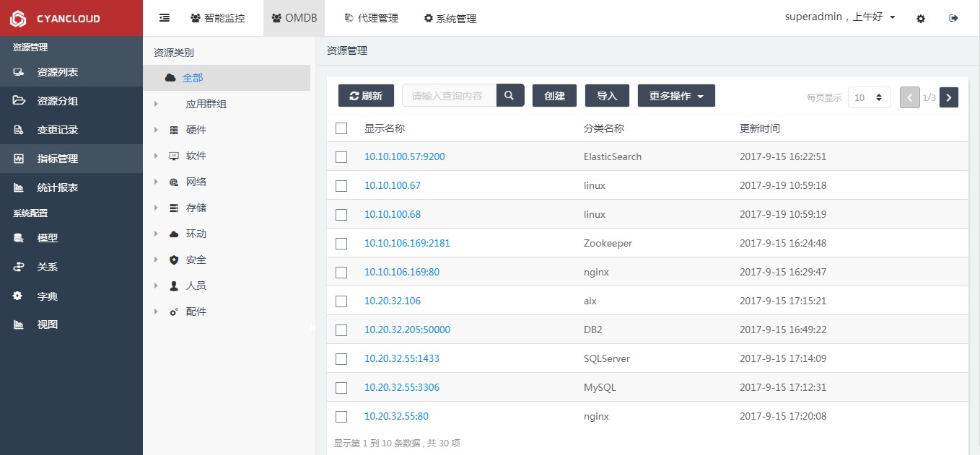Open the 更多操作 dropdown
Screen dimensions: 980x455
point(676,96)
